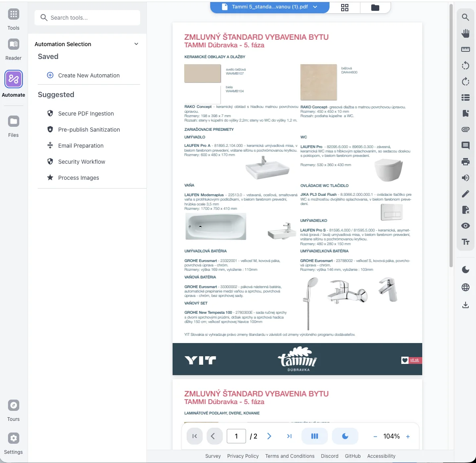Go to next page arrow
The width and height of the screenshot is (476, 463).
(x=269, y=436)
